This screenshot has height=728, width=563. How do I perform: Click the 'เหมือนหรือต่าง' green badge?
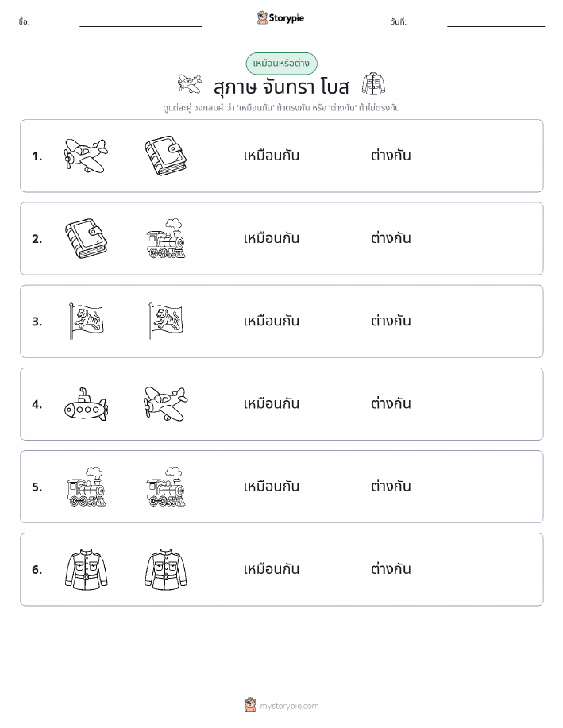point(281,64)
